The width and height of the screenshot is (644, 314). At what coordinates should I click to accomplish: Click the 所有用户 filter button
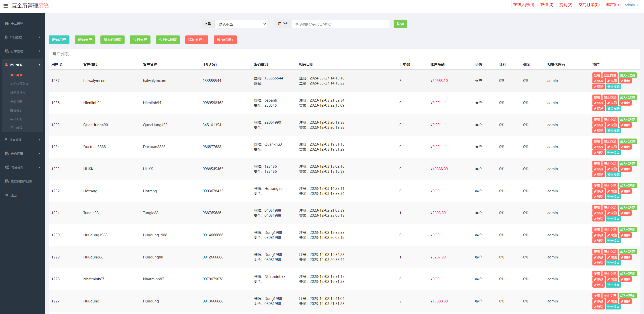tap(59, 40)
